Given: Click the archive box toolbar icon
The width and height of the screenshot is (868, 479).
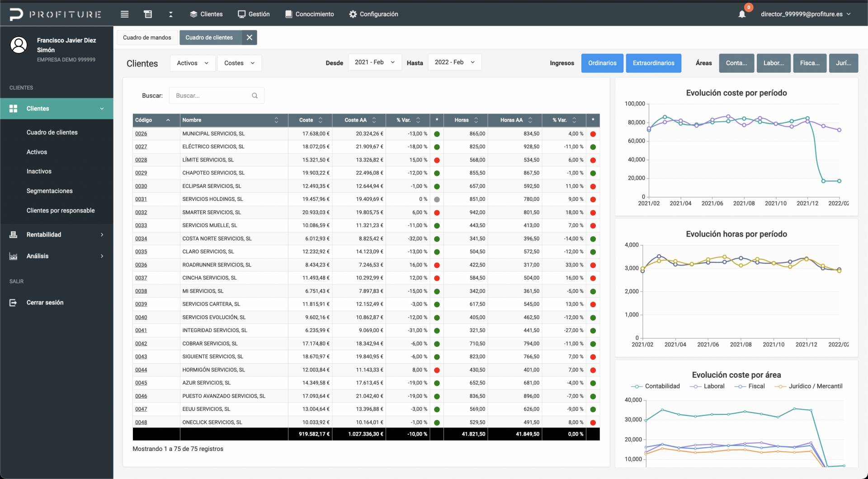Looking at the screenshot, I should coord(148,14).
